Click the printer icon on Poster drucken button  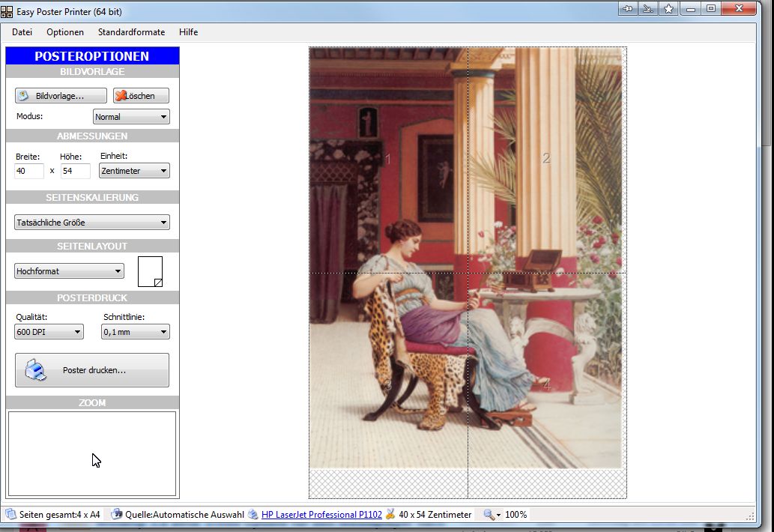[x=35, y=369]
